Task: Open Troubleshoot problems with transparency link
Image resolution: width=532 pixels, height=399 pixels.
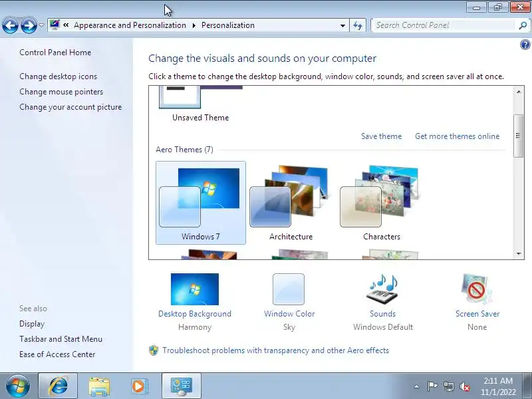Action: tap(275, 350)
